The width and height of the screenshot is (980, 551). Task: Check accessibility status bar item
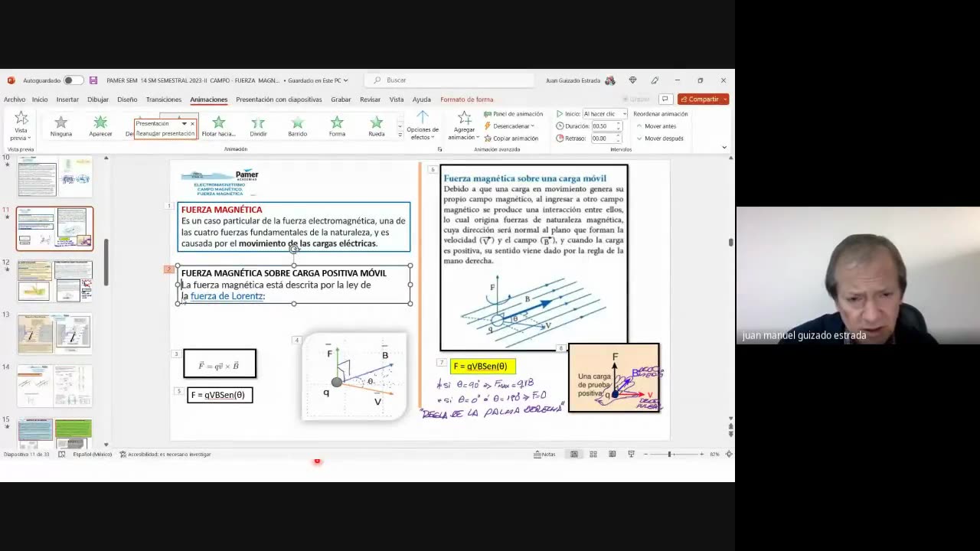click(165, 455)
